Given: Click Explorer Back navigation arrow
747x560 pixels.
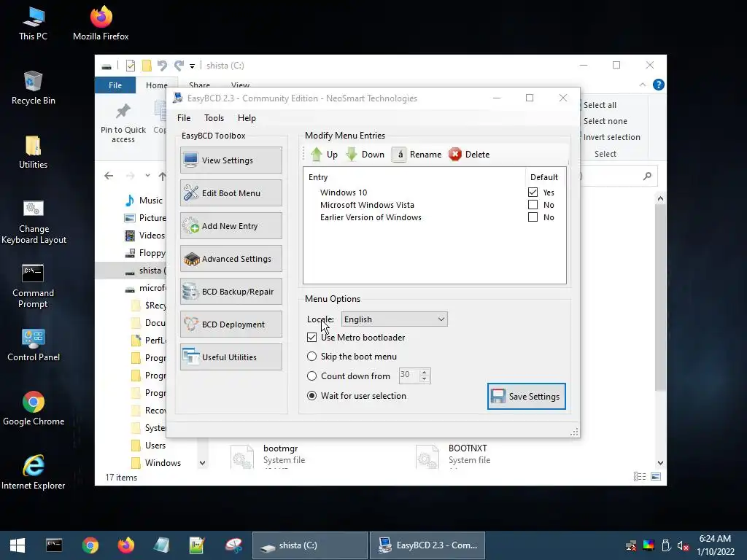Looking at the screenshot, I should [109, 176].
